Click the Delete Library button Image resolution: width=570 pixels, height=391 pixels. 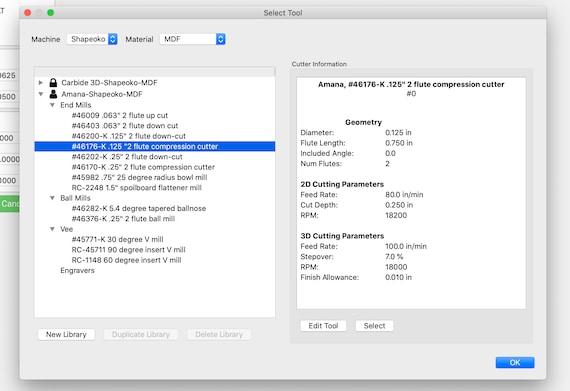tap(219, 335)
